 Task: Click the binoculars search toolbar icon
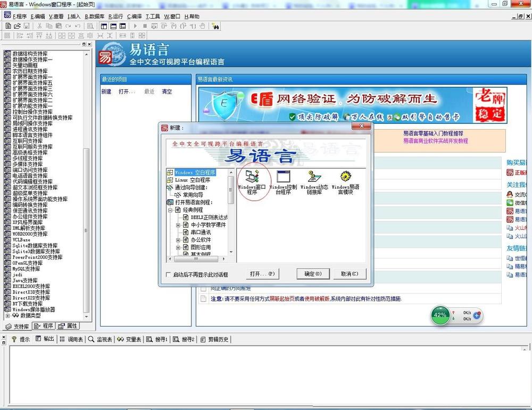[x=215, y=26]
